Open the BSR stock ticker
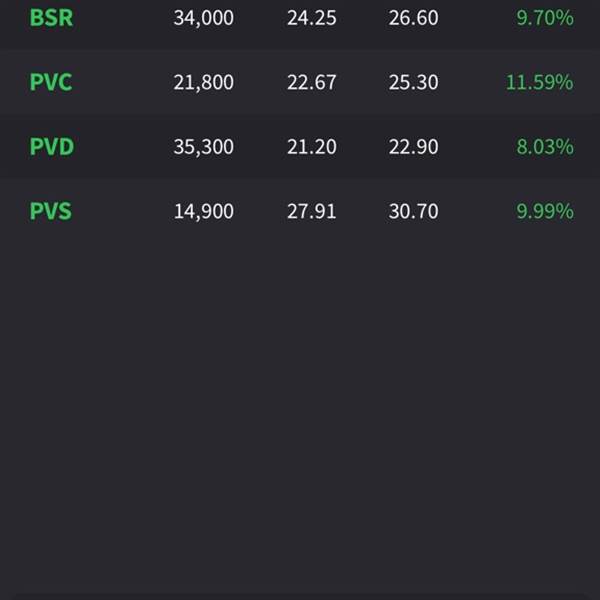 pos(51,18)
